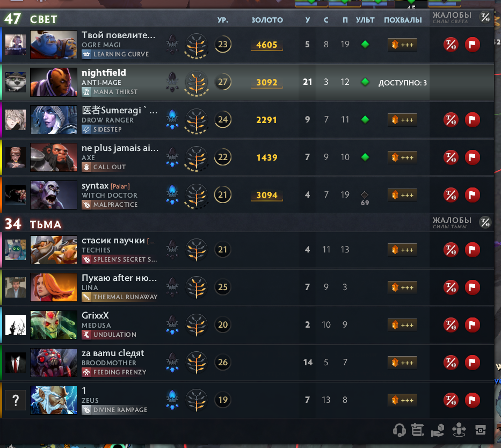Click the УЛЬТ column header
The image size is (501, 448).
[365, 20]
